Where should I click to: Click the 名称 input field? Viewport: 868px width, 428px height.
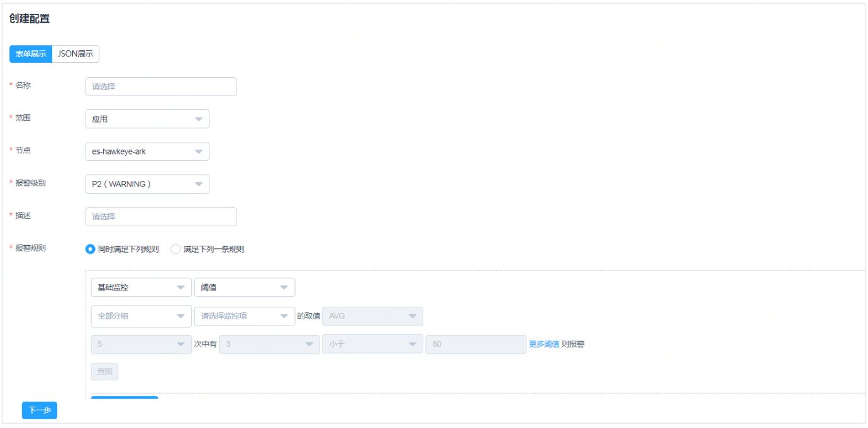[x=160, y=86]
